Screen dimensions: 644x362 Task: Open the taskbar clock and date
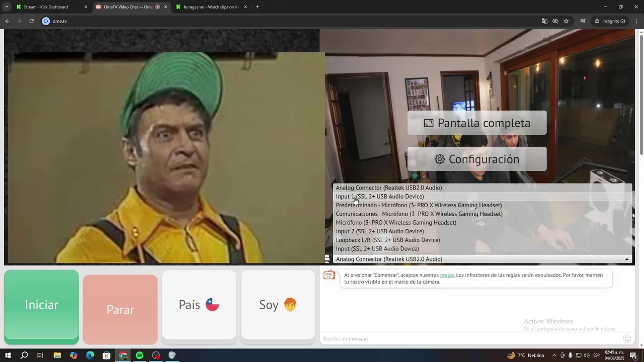pyautogui.click(x=614, y=355)
